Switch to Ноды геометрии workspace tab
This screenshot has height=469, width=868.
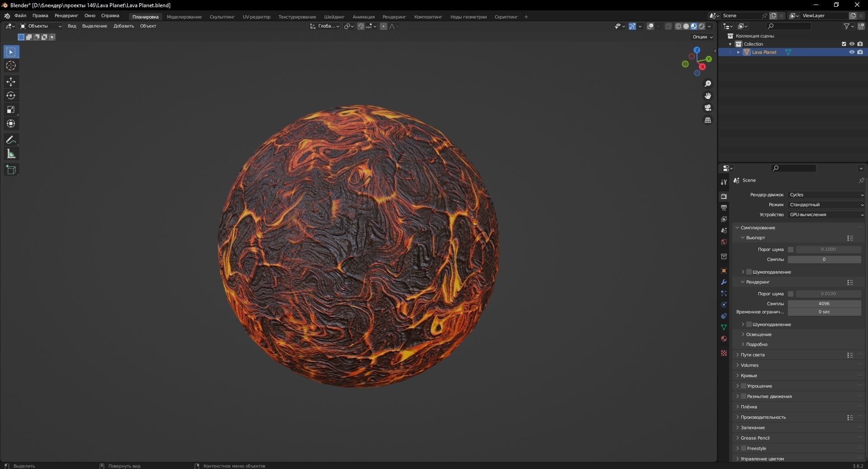click(x=469, y=17)
